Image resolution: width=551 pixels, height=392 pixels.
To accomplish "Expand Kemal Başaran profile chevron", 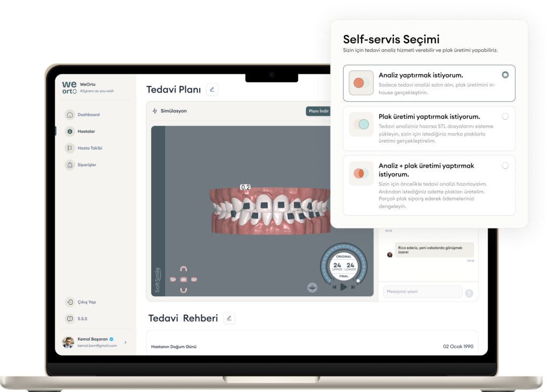I will (x=125, y=342).
